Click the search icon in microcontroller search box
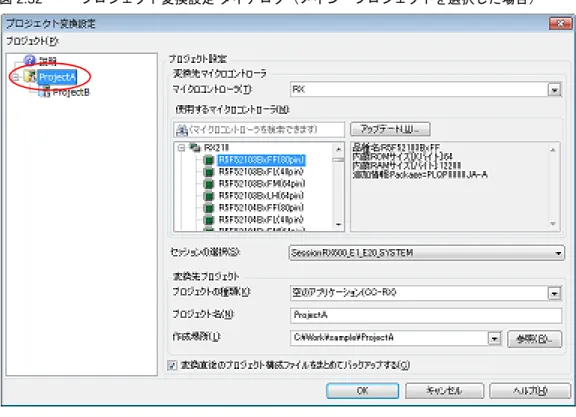Viewport: 576px width, 417px height. pos(182,130)
